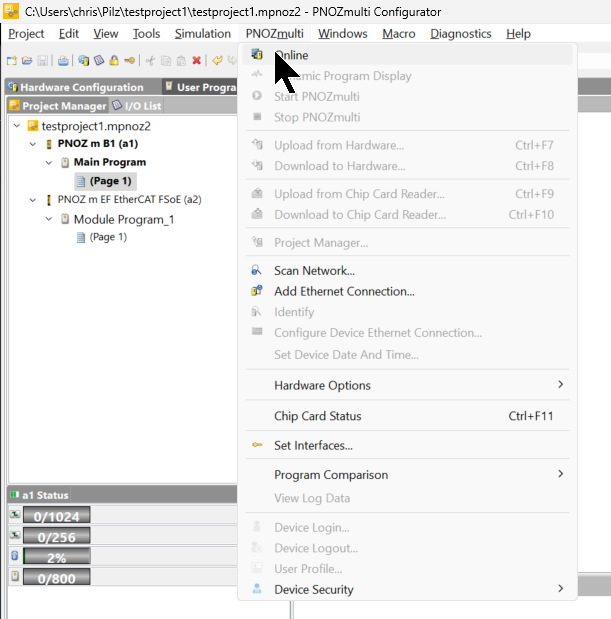Click the Print toolbar icon
This screenshot has width=611, height=619.
click(63, 60)
